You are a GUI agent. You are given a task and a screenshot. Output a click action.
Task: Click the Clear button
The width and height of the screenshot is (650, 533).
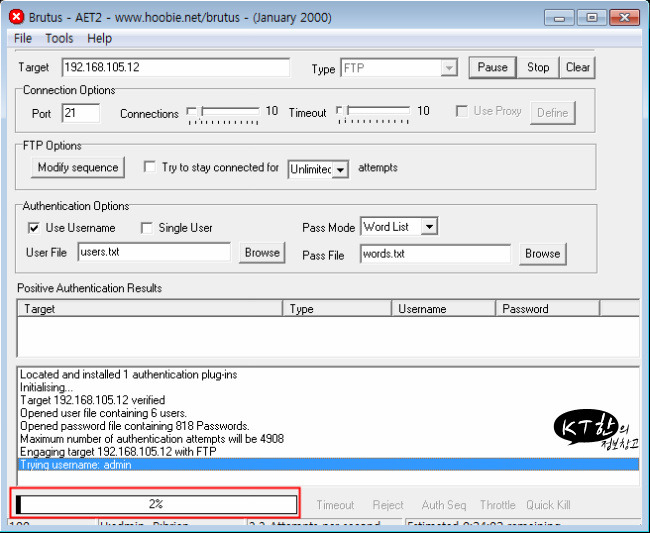[577, 67]
